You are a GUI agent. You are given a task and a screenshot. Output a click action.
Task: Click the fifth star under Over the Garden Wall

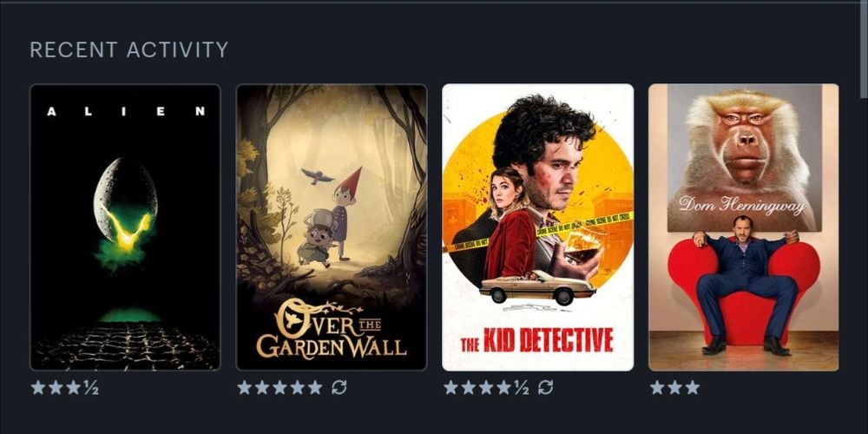point(315,387)
